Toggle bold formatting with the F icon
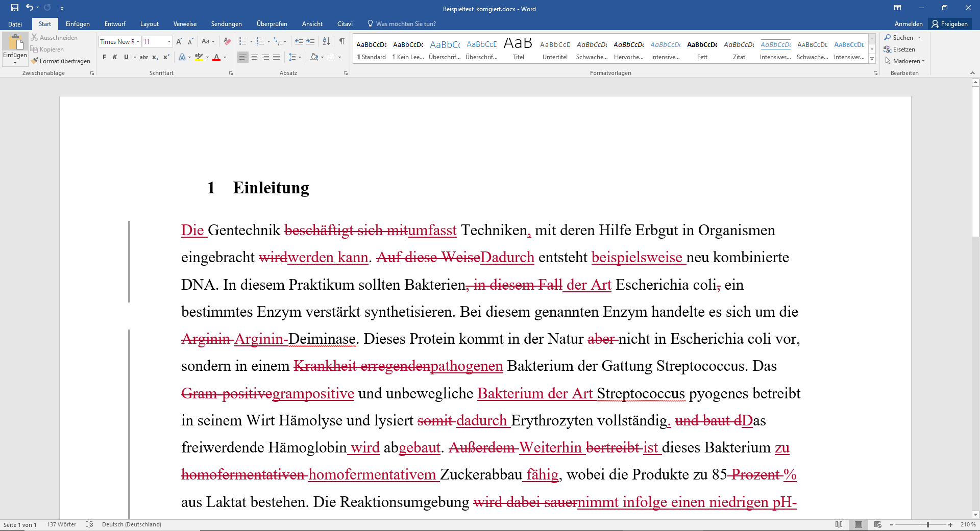 click(104, 57)
